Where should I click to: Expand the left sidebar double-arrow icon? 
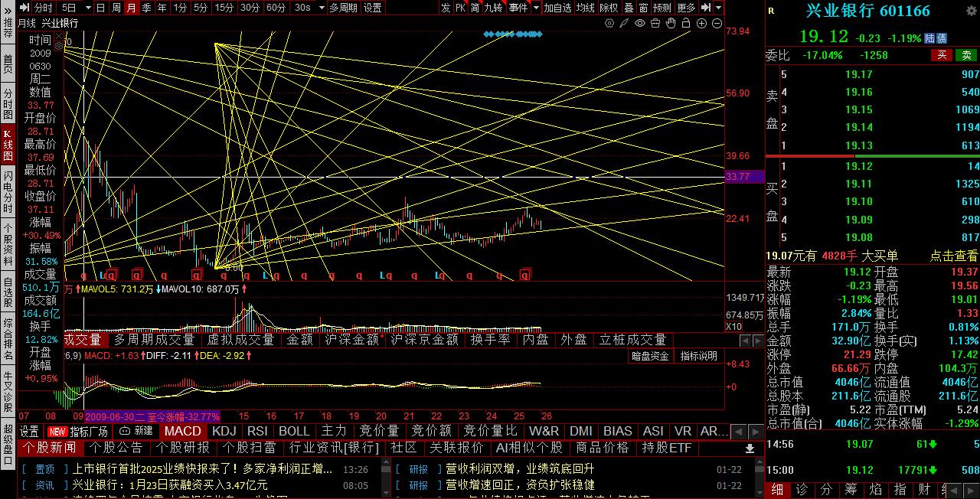tap(8, 11)
